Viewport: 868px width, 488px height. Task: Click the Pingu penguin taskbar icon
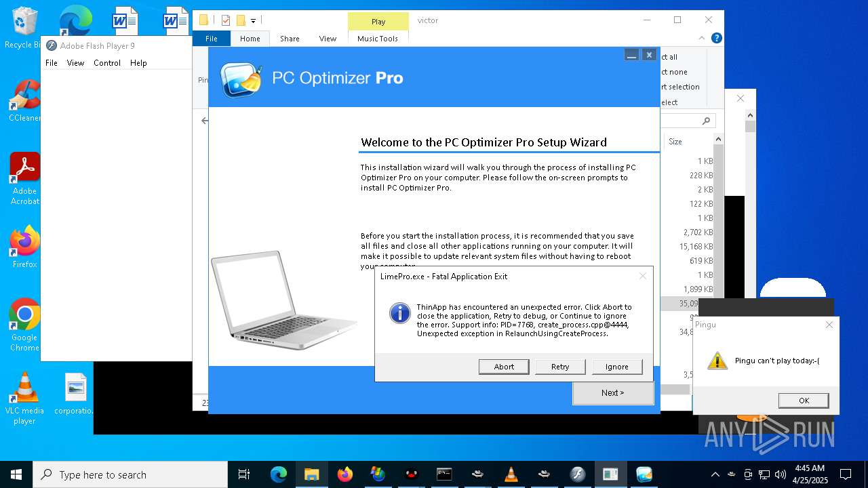[x=411, y=474]
